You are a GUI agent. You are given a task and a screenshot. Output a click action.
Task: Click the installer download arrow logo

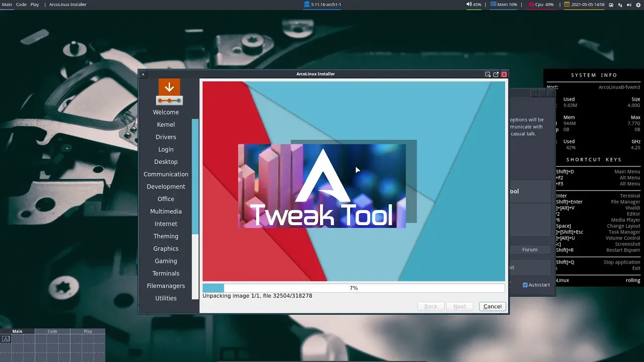[169, 92]
